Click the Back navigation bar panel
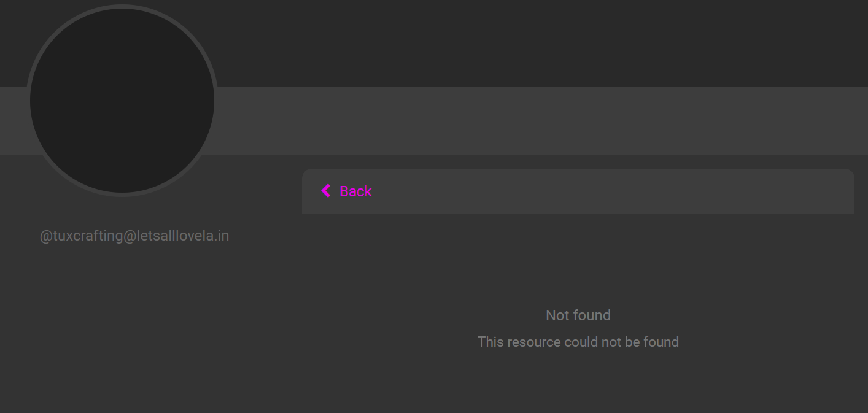 [x=578, y=191]
